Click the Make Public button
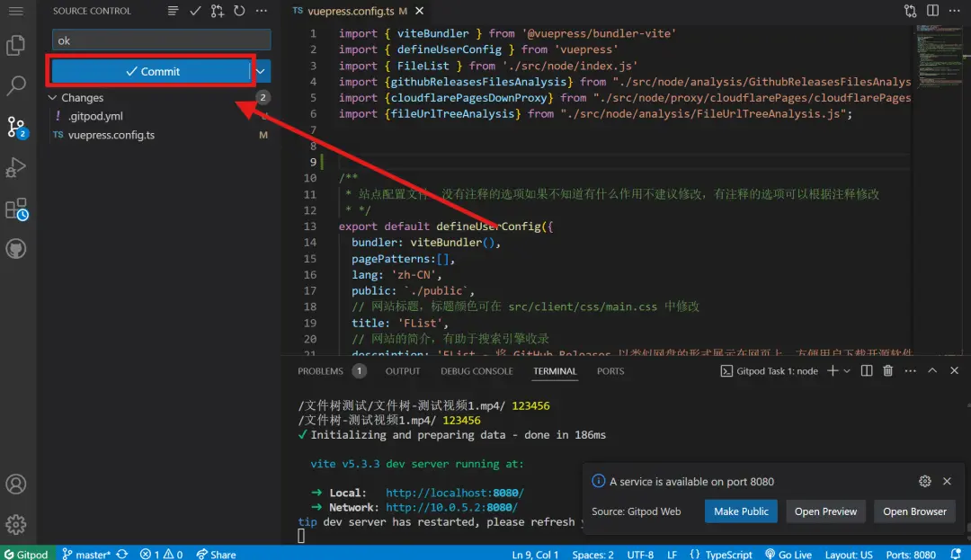Image resolution: width=971 pixels, height=560 pixels. [x=741, y=511]
